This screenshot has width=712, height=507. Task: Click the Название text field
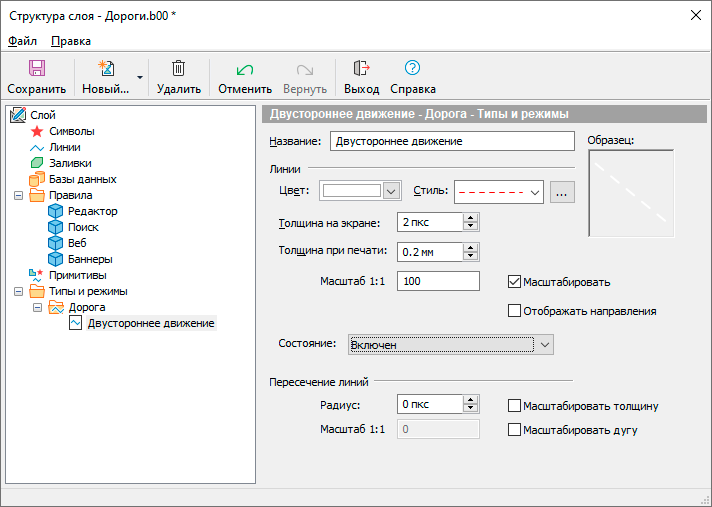[452, 142]
